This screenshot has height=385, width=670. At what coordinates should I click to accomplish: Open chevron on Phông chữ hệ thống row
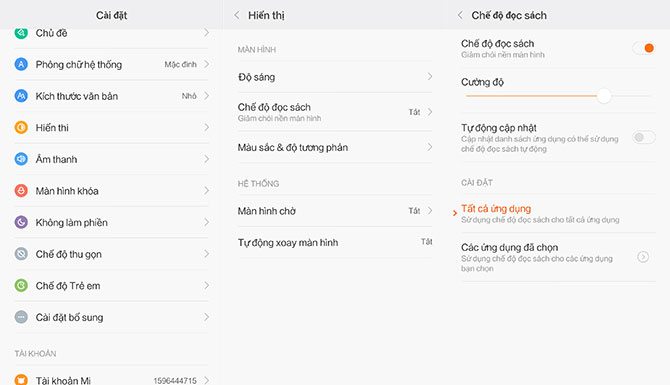(x=206, y=64)
